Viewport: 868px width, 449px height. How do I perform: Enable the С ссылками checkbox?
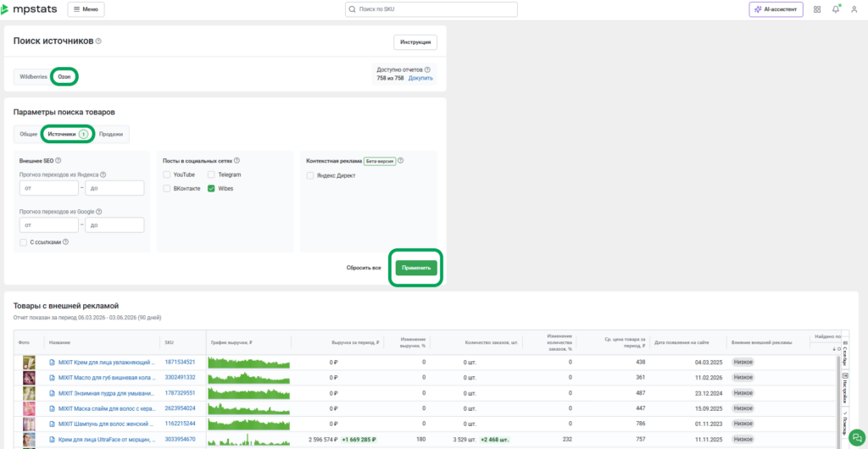click(x=23, y=242)
